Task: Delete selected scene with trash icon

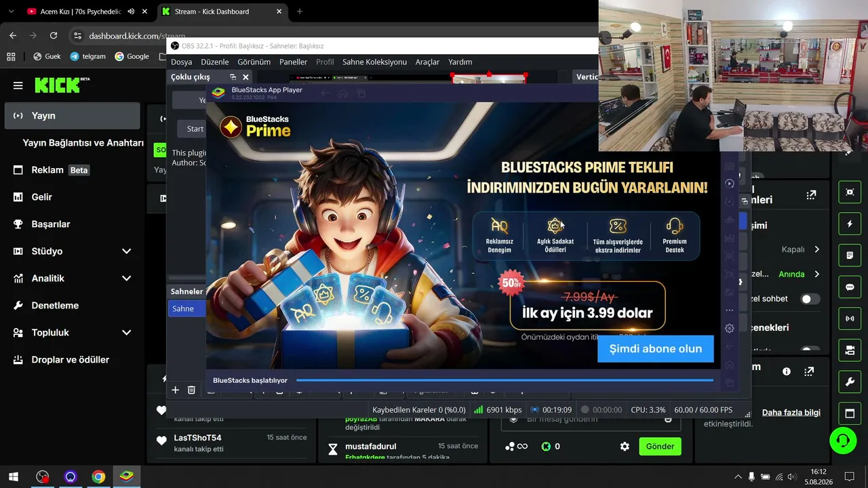Action: click(191, 390)
